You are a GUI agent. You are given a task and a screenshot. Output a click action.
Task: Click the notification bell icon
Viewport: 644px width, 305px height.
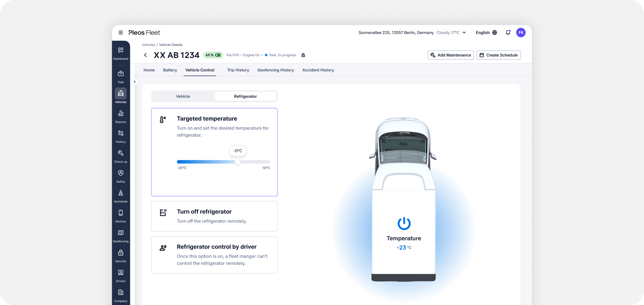(x=508, y=33)
